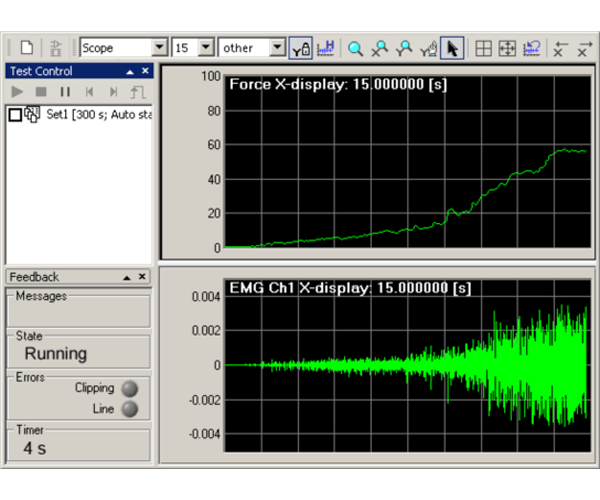Click the -0.004 label on EMG axis
The image size is (600, 500).
[x=204, y=434]
